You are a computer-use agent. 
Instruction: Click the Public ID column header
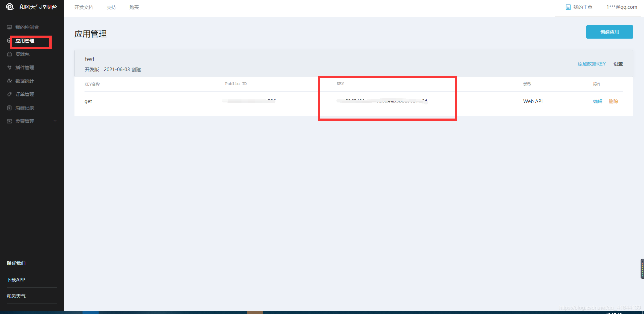click(236, 84)
